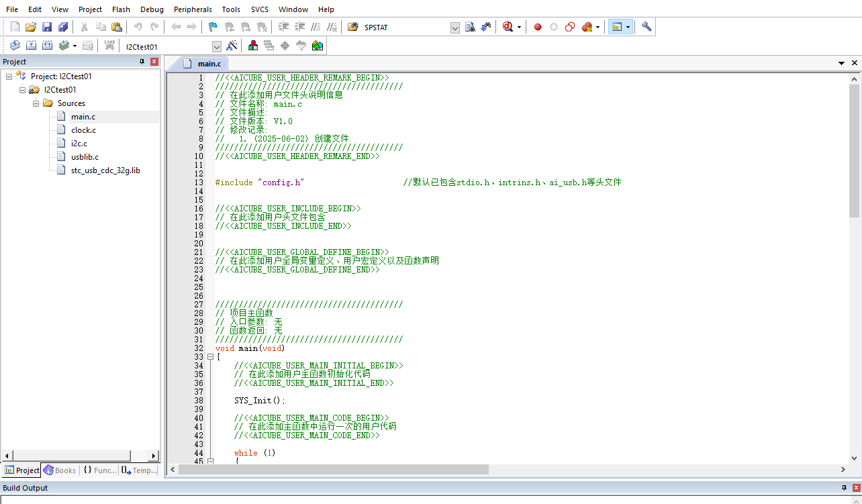Viewport: 862px width, 504px height.
Task: Open Options for Target with the magic wand icon
Action: point(232,46)
